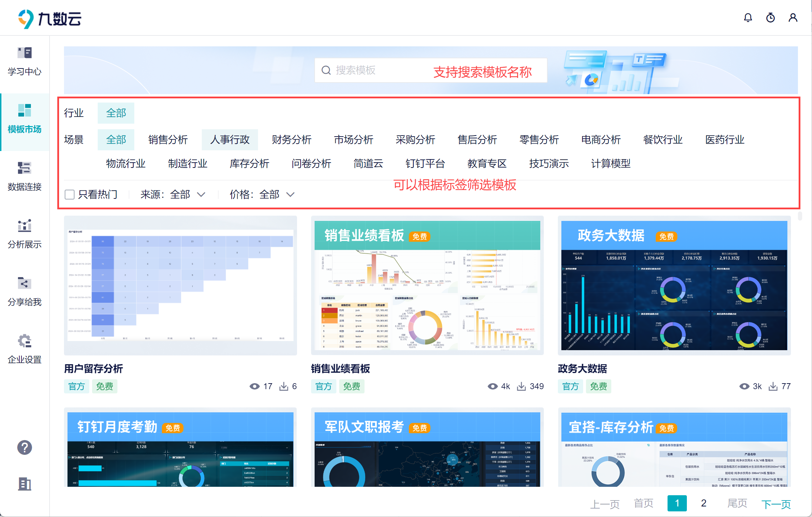The height and width of the screenshot is (517, 812).
Task: Select the 人事行政 scene tag
Action: 230,140
